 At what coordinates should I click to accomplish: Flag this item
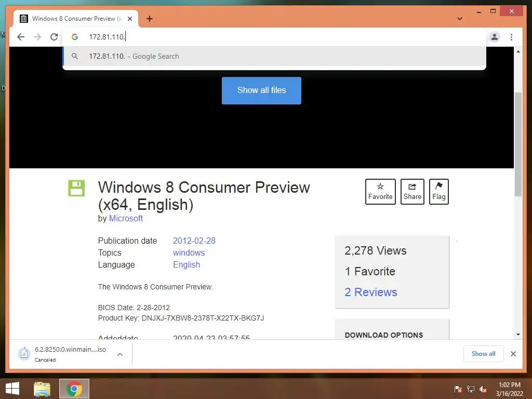coord(438,191)
